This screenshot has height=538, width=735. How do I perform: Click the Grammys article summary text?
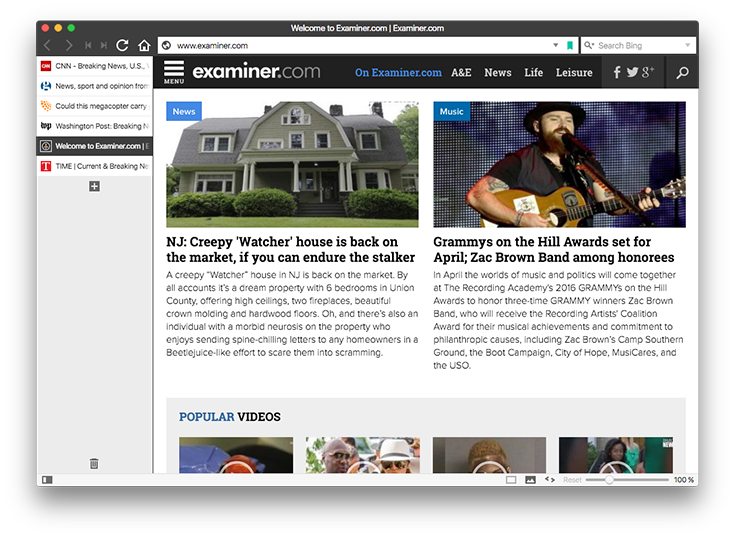click(558, 320)
